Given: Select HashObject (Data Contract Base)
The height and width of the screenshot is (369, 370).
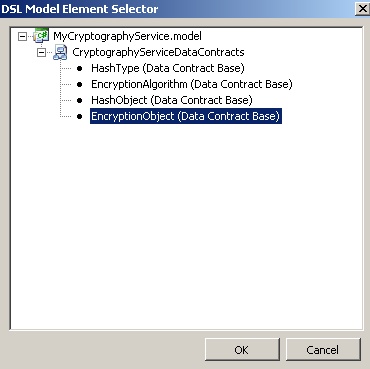Looking at the screenshot, I should pyautogui.click(x=172, y=100).
